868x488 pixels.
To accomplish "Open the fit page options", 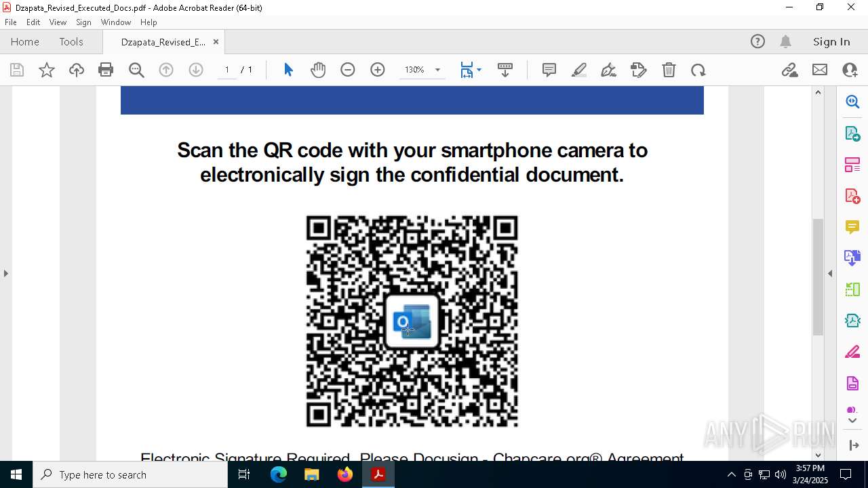I will (x=471, y=70).
